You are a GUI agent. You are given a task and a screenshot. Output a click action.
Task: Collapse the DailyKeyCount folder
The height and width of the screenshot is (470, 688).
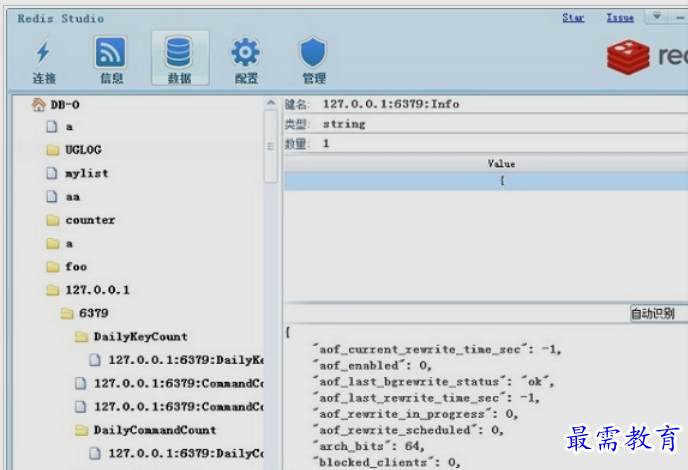tap(140, 337)
